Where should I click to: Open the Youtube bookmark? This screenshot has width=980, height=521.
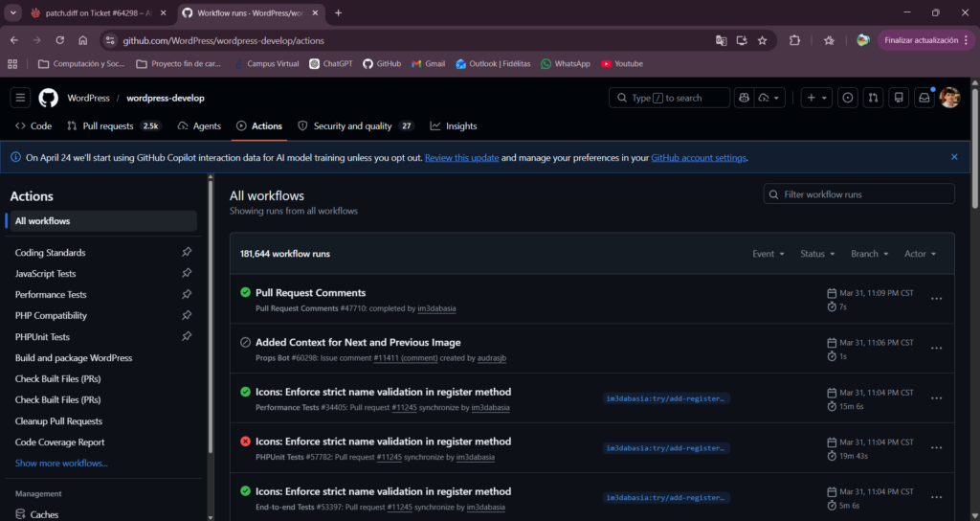(x=622, y=64)
